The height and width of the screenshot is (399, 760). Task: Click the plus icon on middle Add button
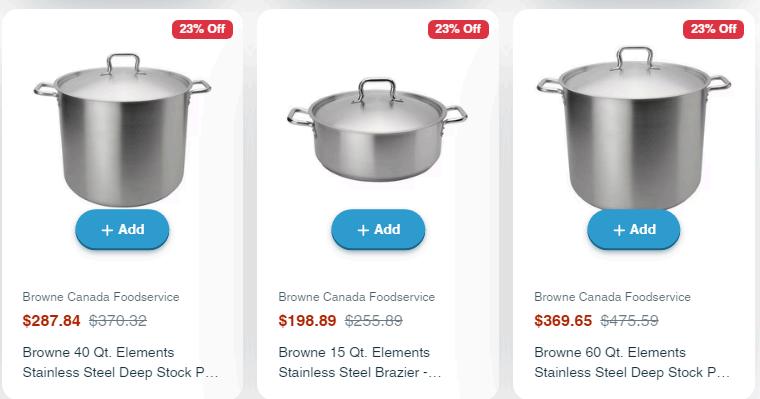coord(363,230)
